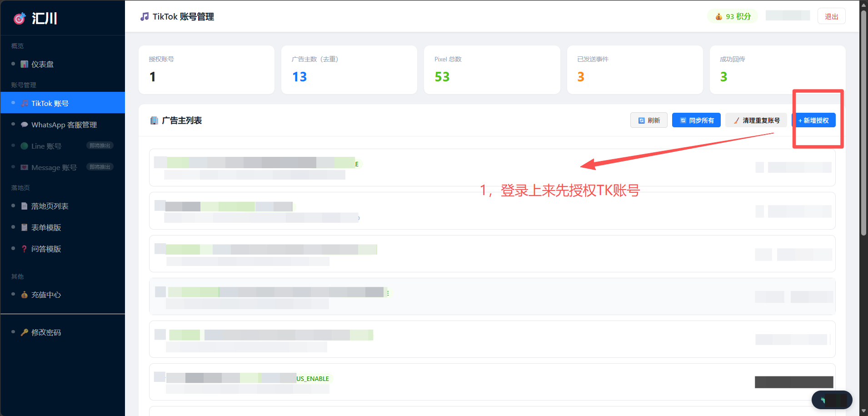
Task: Click the 同步所有 sync button
Action: point(696,120)
